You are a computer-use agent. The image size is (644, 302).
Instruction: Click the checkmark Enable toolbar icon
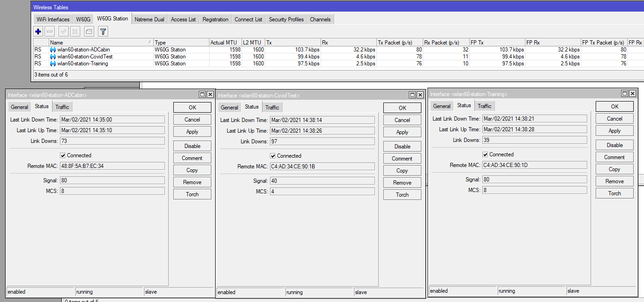click(x=63, y=32)
